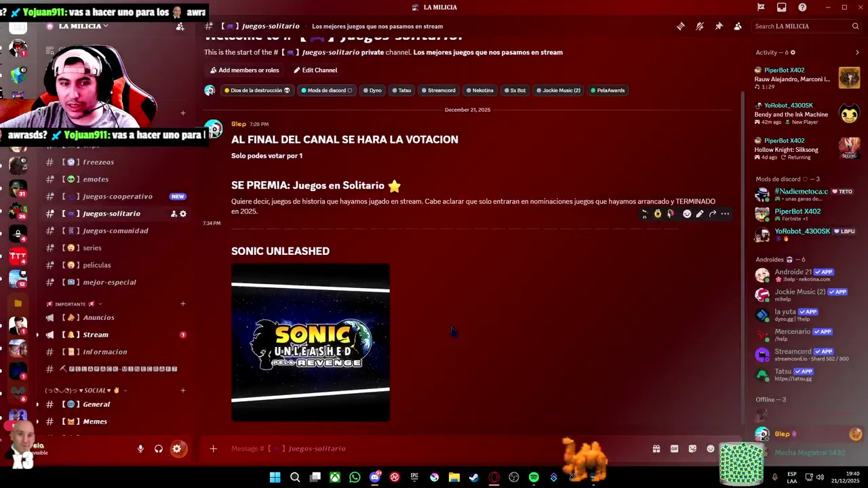Select the Streamcord role chip
Screen dimensions: 868x488
point(438,90)
